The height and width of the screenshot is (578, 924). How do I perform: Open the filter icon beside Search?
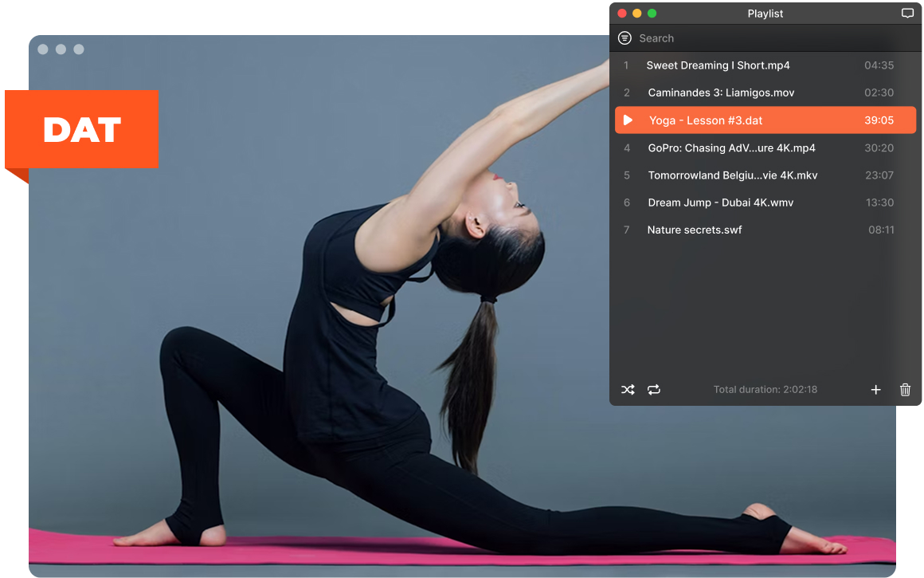pos(624,38)
